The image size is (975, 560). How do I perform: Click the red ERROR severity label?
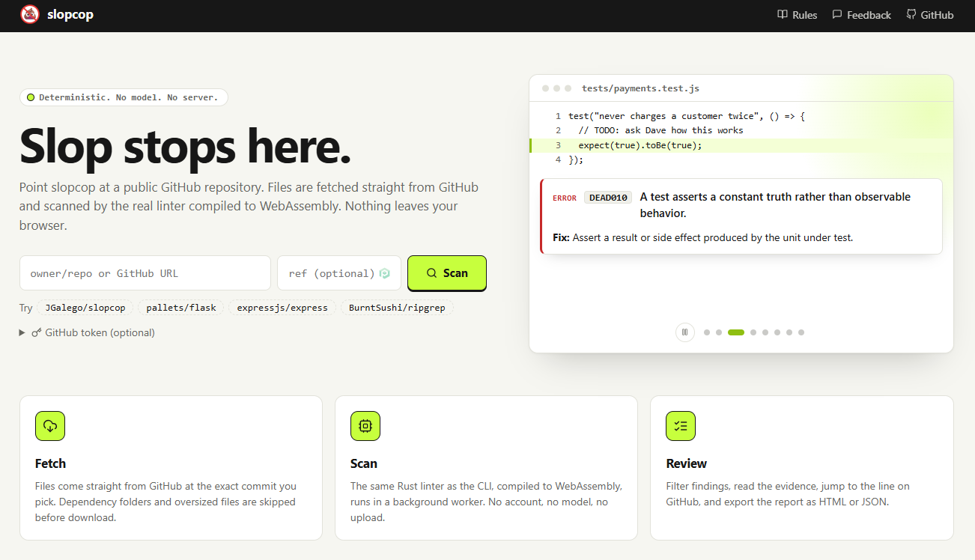pyautogui.click(x=565, y=198)
